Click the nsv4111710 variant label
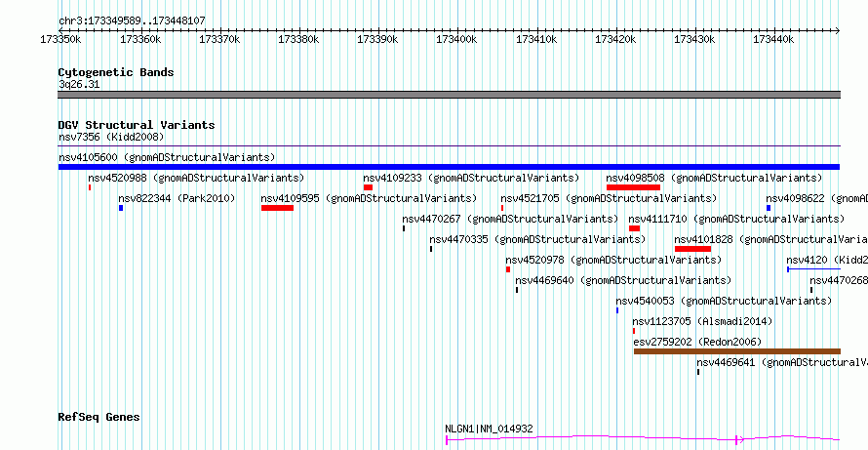The height and width of the screenshot is (450, 868). point(736,219)
